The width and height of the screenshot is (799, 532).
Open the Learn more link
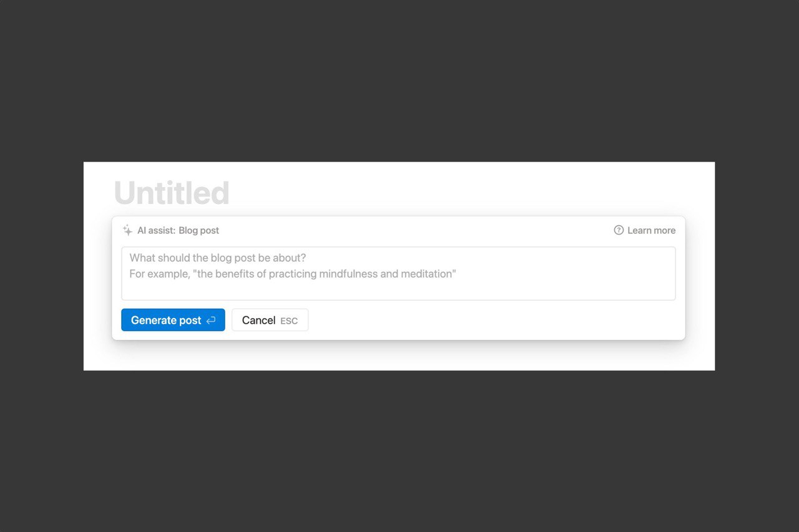coord(645,230)
